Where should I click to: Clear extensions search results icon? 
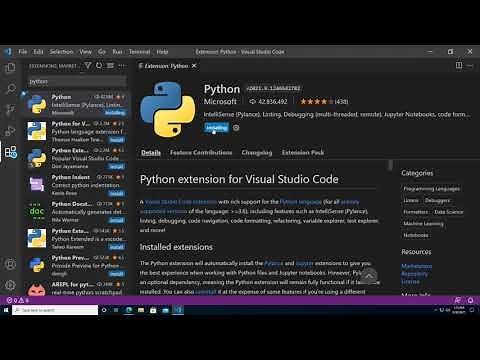[x=110, y=66]
